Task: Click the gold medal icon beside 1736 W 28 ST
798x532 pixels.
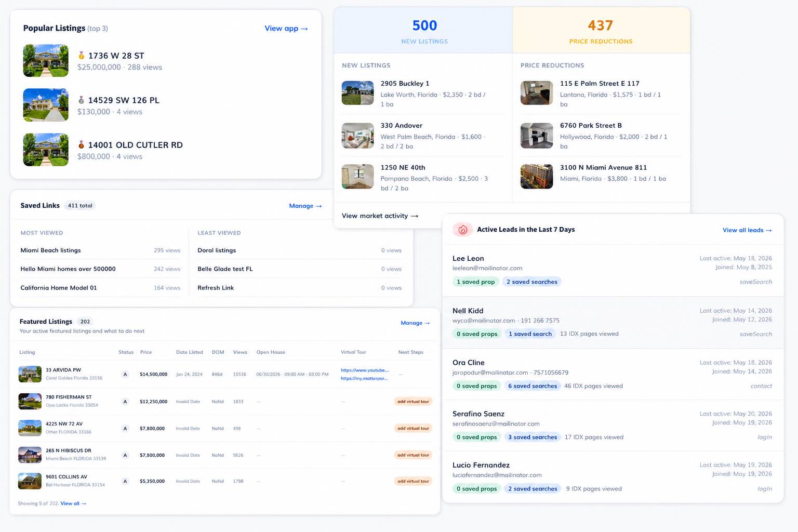Action: [x=81, y=55]
